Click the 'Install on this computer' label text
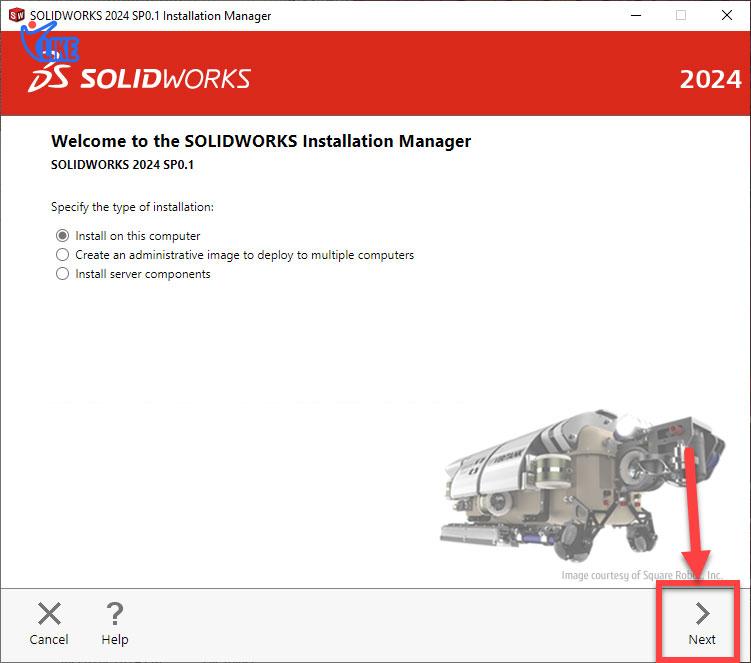This screenshot has height=663, width=751. 137,236
